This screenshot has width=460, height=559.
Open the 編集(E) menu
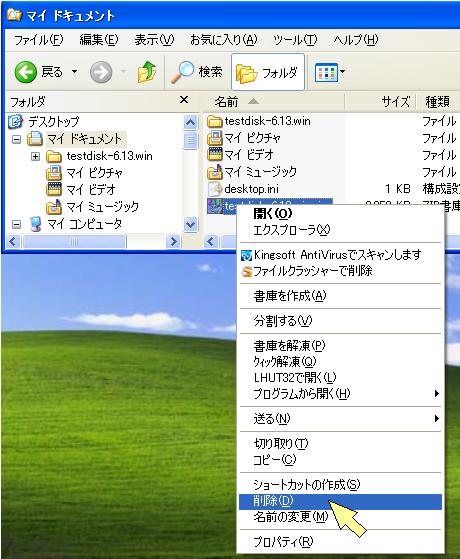coord(99,40)
